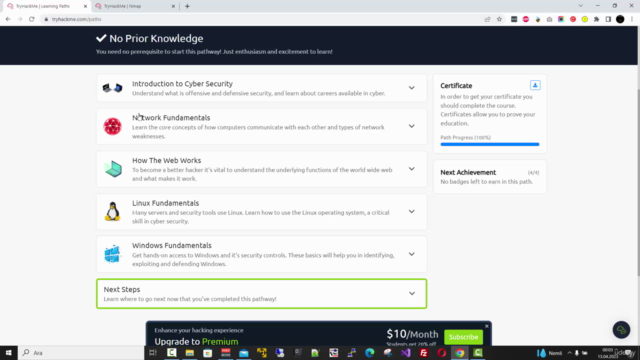Viewport: 640px width, 360px height.
Task: Open Chrome extensions puzzle icon
Action: (x=596, y=19)
